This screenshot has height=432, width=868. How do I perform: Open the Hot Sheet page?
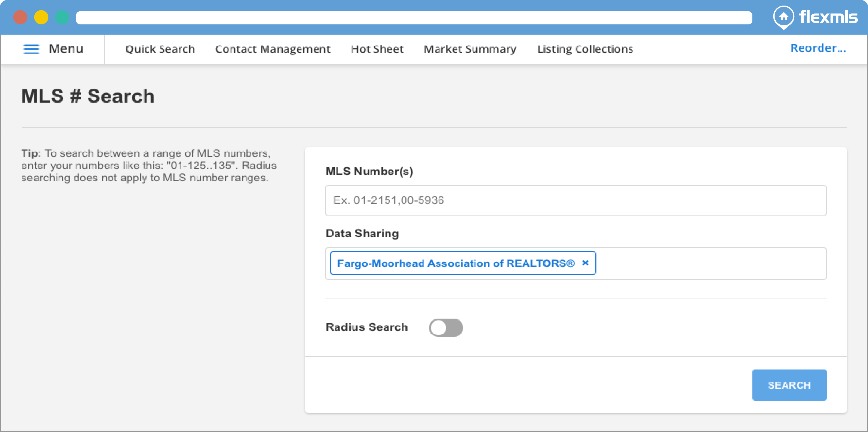tap(377, 49)
